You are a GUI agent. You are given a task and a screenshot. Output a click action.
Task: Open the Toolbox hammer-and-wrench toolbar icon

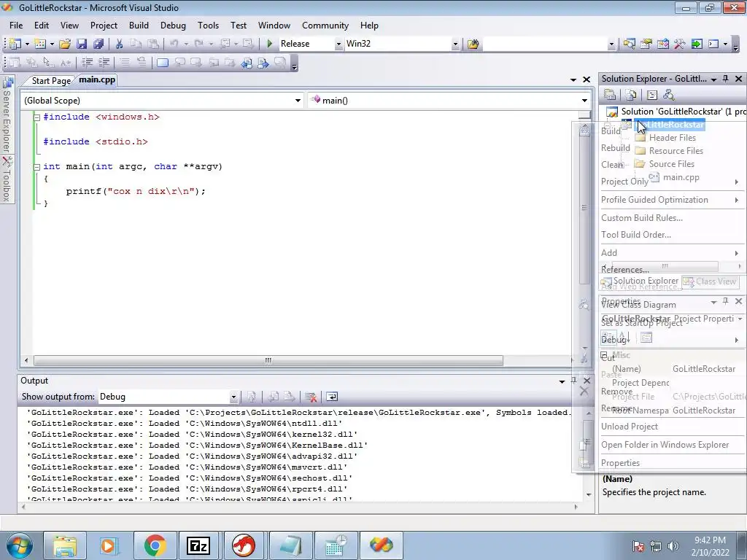coord(679,44)
